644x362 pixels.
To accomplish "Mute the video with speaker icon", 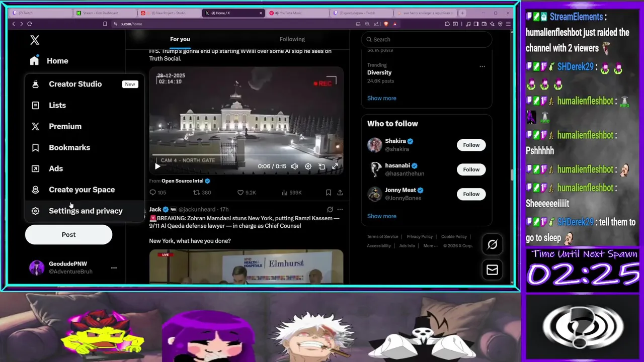I will point(294,166).
